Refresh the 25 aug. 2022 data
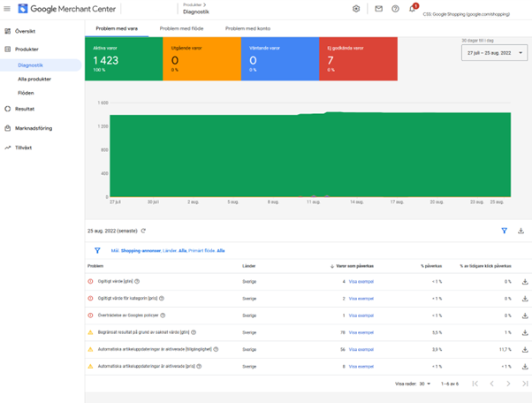This screenshot has width=532, height=403. 143,231
